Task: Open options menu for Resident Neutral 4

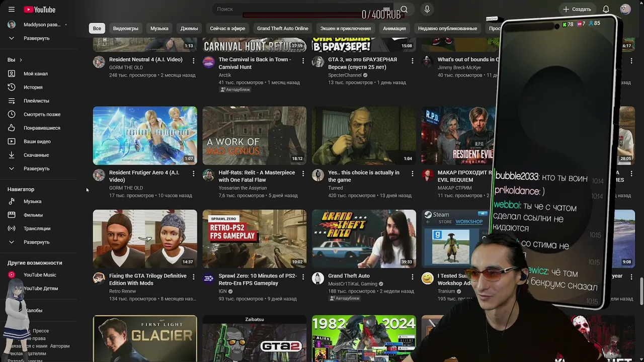Action: coord(193,60)
